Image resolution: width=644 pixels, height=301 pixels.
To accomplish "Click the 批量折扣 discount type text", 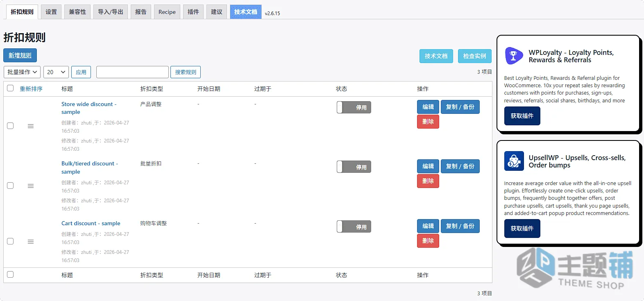I will [151, 164].
